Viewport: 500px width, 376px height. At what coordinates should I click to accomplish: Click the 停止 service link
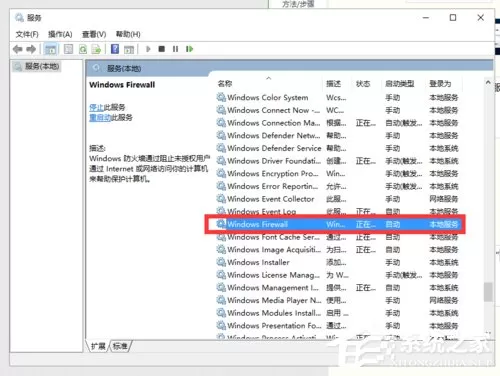tap(96, 107)
